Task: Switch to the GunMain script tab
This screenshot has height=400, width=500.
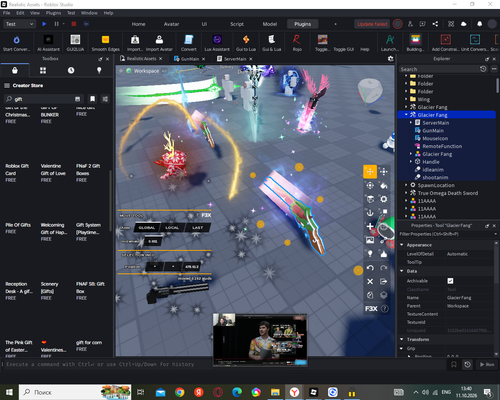Action: 189,59
